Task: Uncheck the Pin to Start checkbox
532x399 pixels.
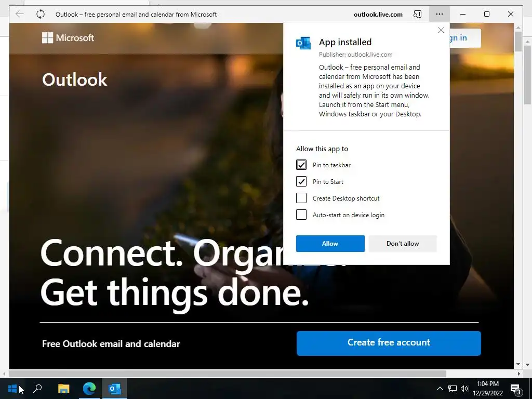Action: pyautogui.click(x=301, y=181)
